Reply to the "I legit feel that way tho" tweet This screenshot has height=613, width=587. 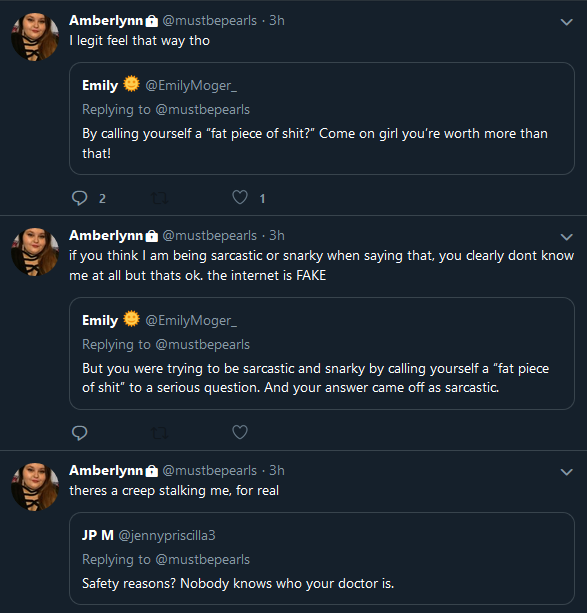tap(80, 198)
